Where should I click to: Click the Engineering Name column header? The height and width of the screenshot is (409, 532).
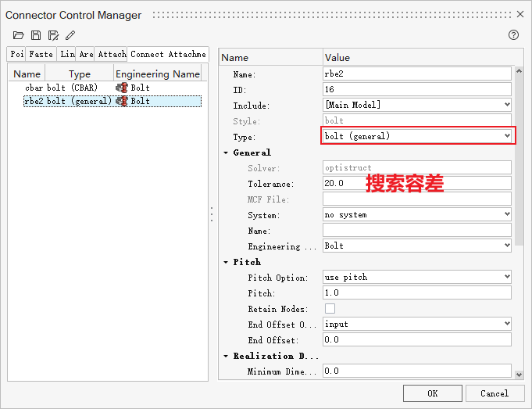click(x=158, y=74)
